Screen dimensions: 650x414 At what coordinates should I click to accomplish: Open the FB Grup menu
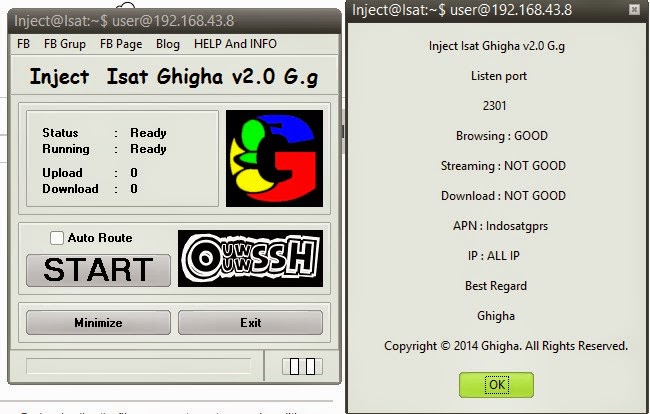click(65, 44)
